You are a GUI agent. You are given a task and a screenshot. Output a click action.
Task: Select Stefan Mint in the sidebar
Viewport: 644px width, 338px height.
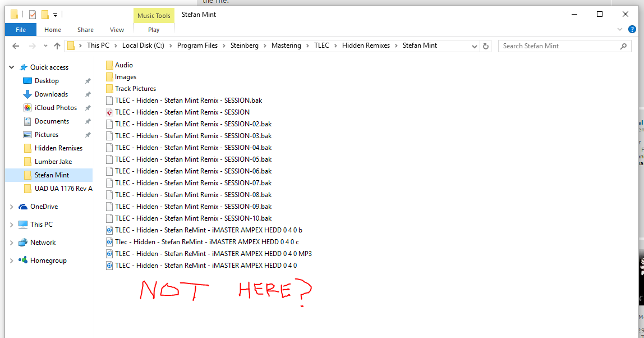coord(49,175)
